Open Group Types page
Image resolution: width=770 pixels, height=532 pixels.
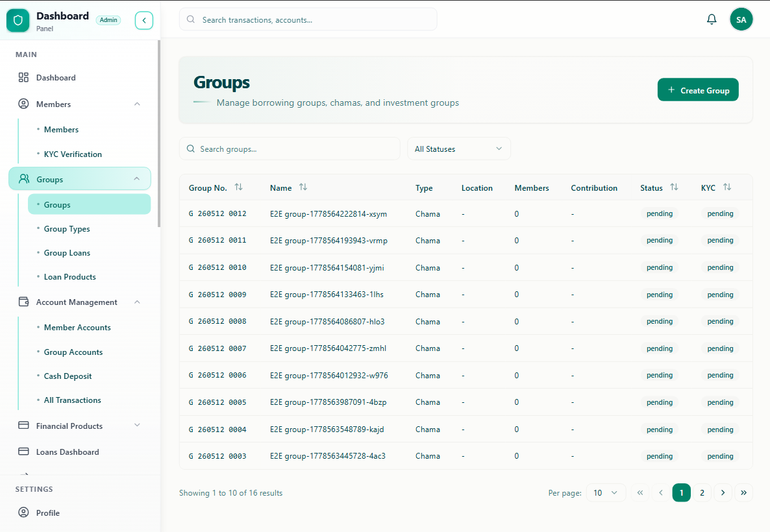(67, 229)
